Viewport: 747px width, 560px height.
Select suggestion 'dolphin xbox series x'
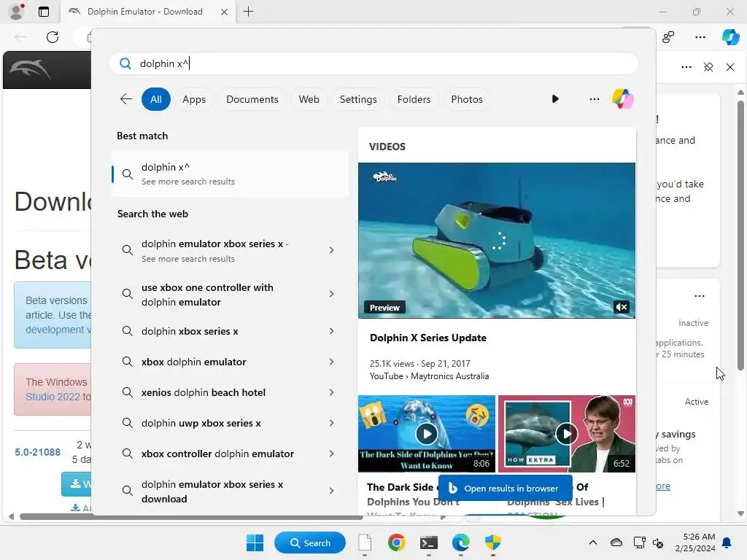pyautogui.click(x=190, y=331)
